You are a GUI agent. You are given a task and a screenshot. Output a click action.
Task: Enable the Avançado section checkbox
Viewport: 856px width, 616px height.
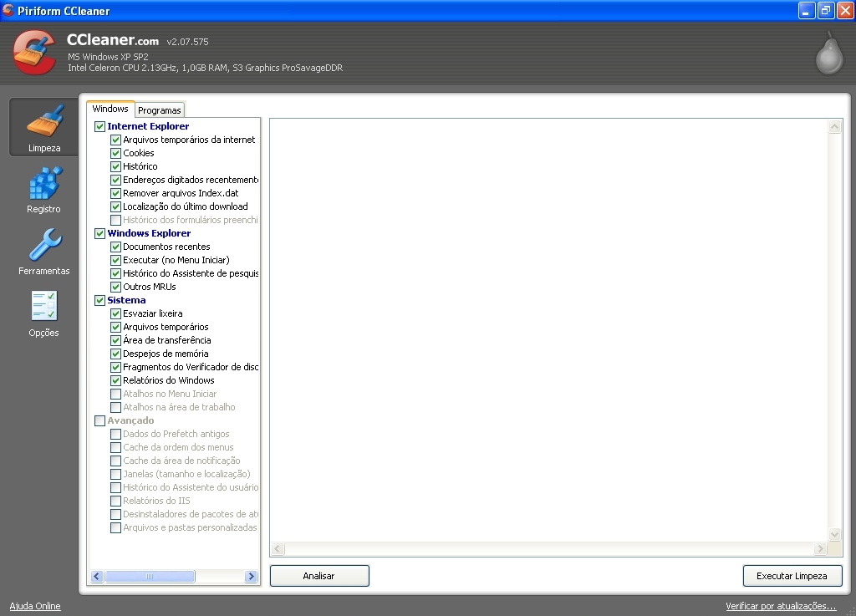click(x=99, y=420)
